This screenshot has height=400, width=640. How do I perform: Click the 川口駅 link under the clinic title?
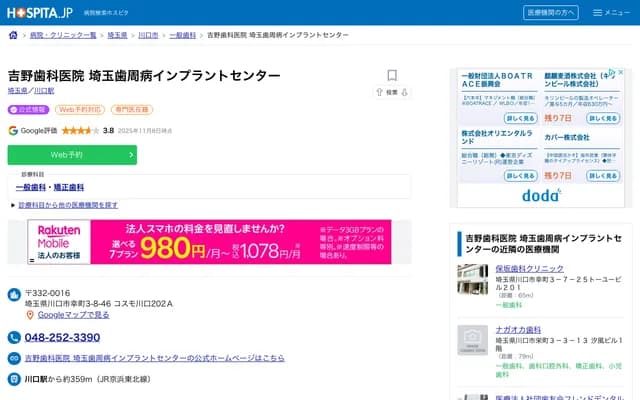click(44, 91)
